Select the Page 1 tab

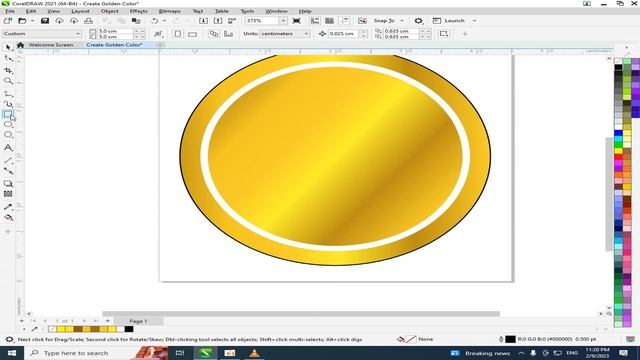138,321
